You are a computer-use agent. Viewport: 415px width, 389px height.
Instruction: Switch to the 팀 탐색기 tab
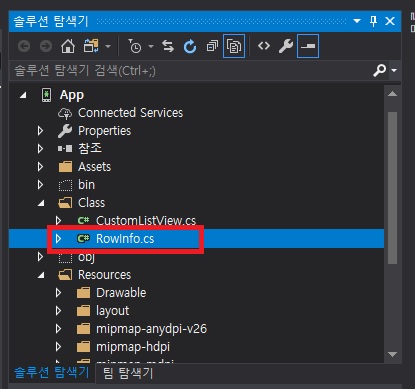tap(128, 373)
